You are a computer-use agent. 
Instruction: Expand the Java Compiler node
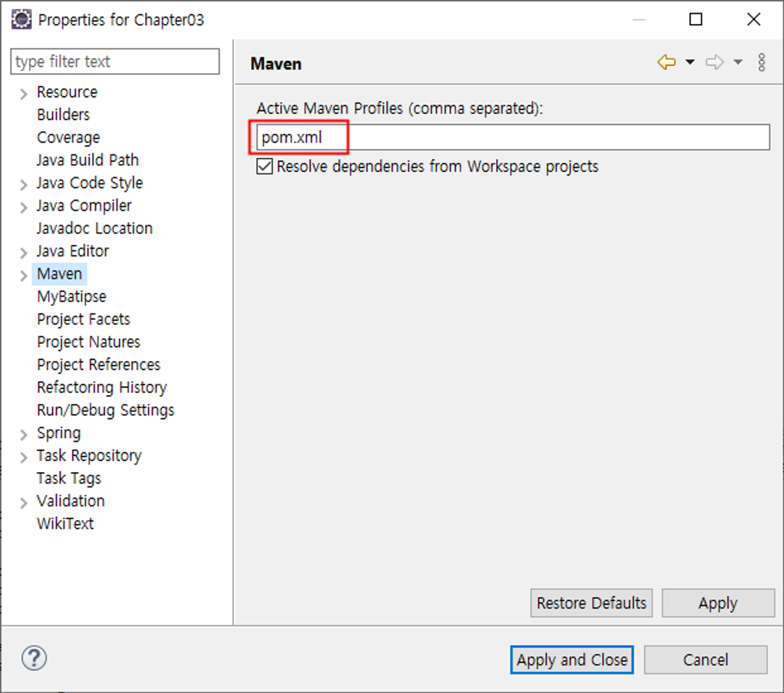coord(24,207)
